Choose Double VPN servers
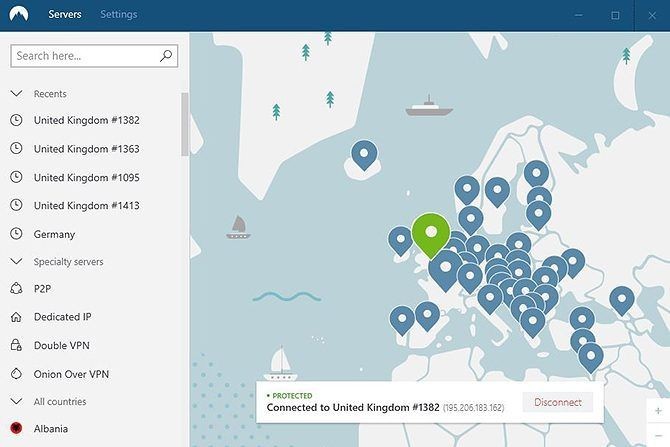 point(62,345)
